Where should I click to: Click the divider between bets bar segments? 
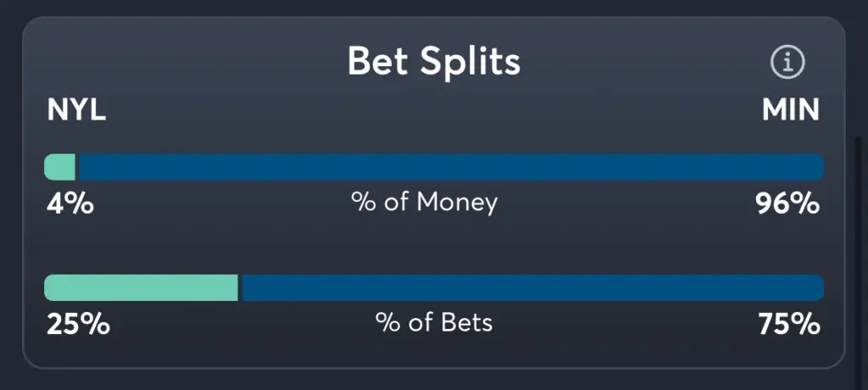tap(240, 288)
